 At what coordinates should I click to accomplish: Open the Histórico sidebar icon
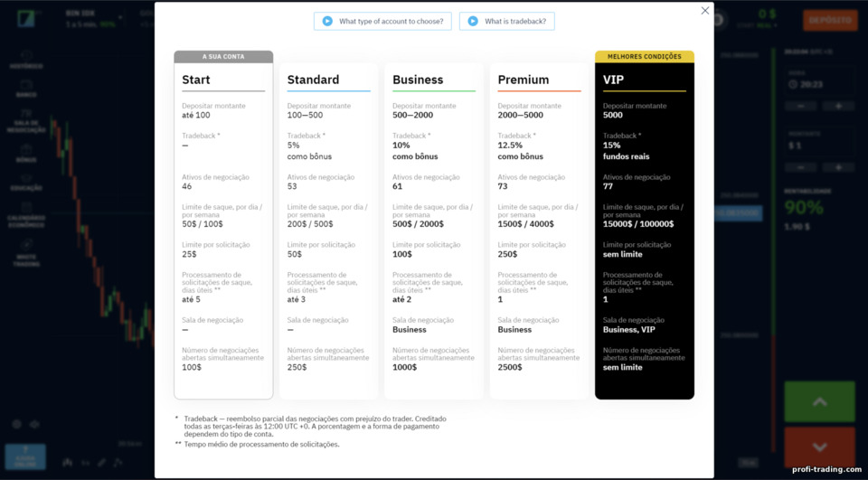point(26,60)
